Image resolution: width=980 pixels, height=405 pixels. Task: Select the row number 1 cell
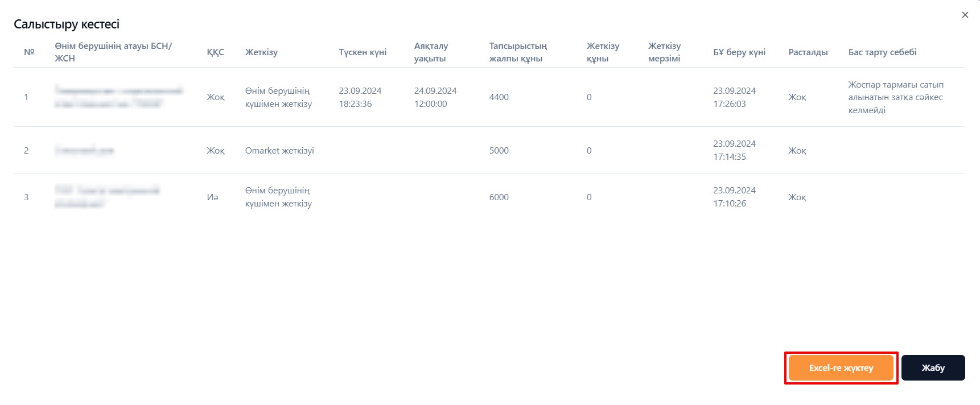pyautogui.click(x=26, y=97)
